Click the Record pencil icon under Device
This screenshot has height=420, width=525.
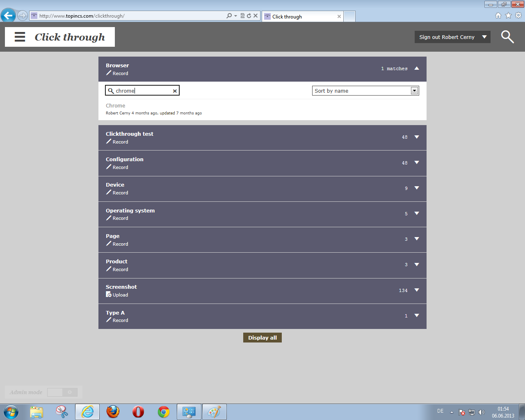[109, 192]
